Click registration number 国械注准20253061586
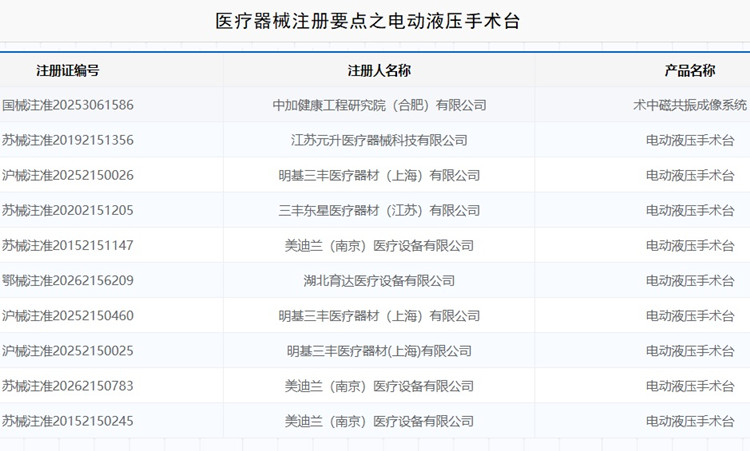750x451 pixels. pyautogui.click(x=68, y=105)
